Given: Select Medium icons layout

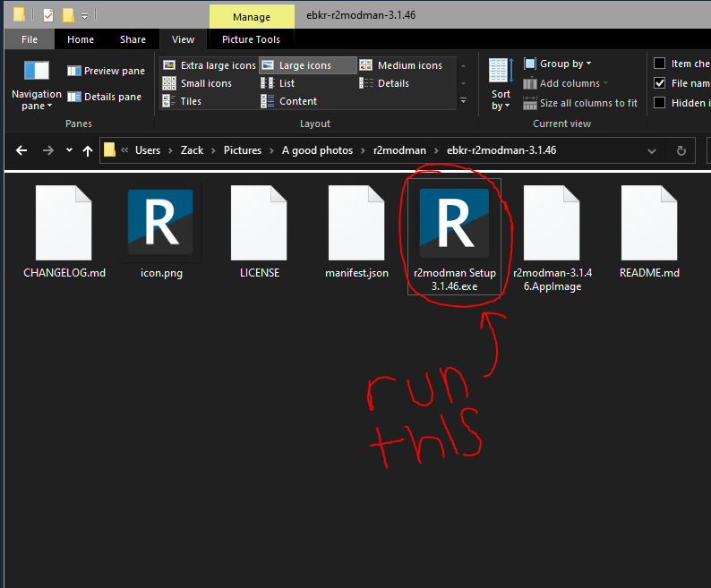Looking at the screenshot, I should (401, 65).
